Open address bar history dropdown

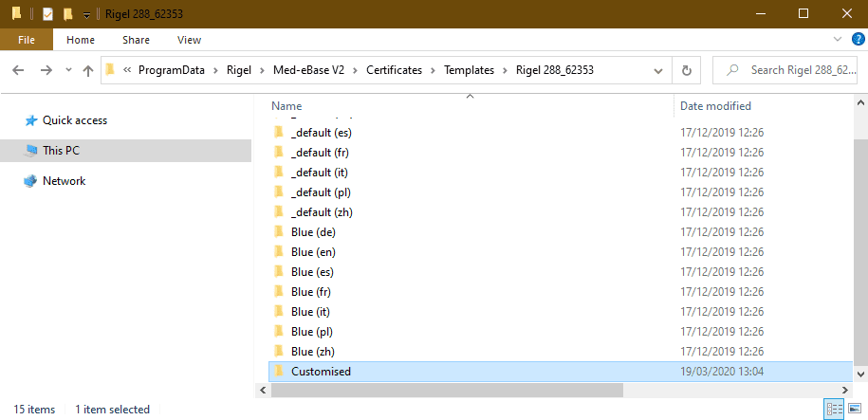point(657,70)
